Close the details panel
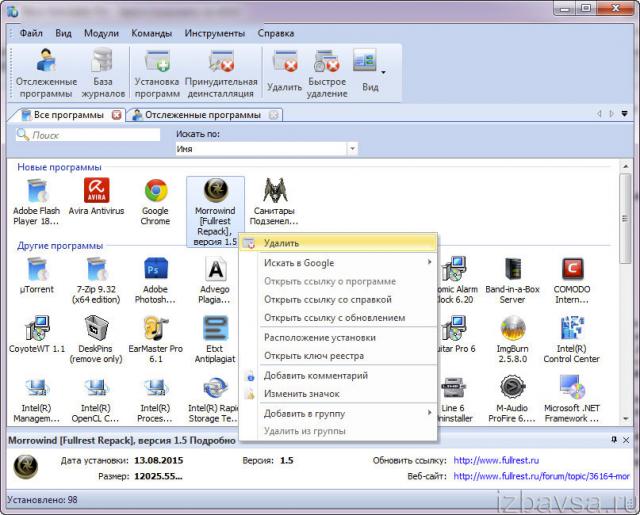This screenshot has width=640, height=515. point(626,440)
